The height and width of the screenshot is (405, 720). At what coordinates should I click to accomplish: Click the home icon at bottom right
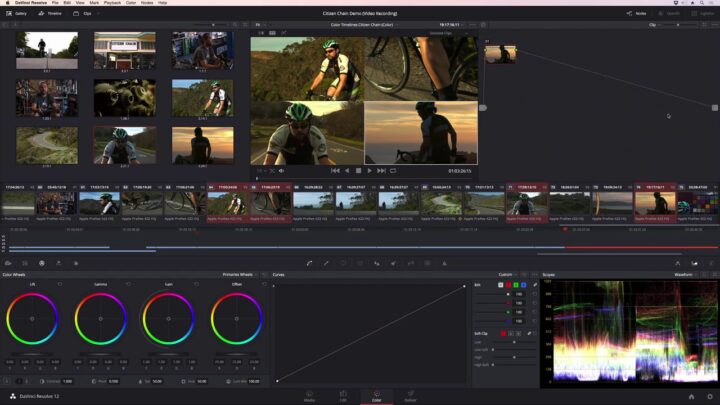pos(690,396)
